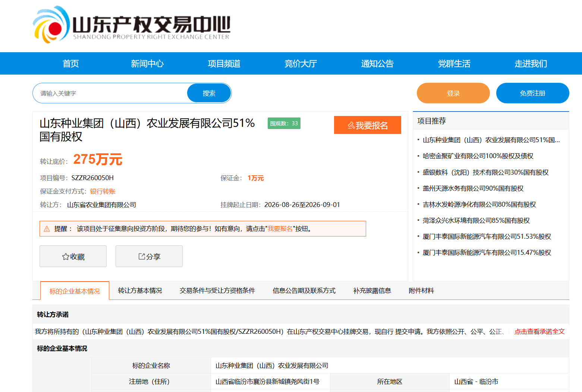Click the project number SZZR260050H
This screenshot has height=392, width=582.
point(92,178)
